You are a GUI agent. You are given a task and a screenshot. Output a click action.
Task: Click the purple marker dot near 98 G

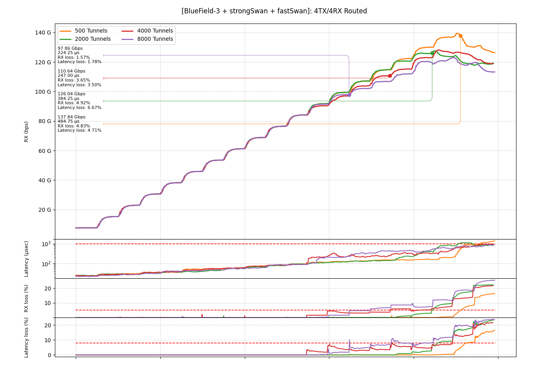pyautogui.click(x=349, y=95)
